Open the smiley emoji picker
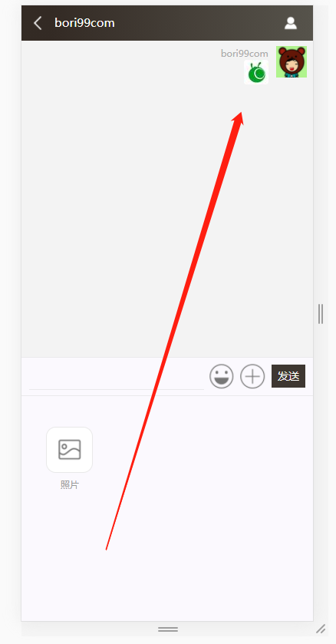 coord(222,376)
